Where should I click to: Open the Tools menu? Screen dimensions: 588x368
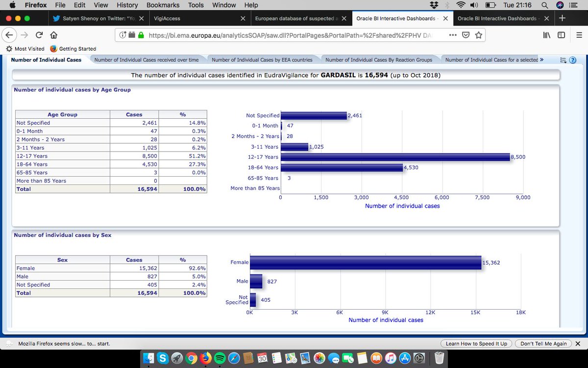click(x=196, y=5)
